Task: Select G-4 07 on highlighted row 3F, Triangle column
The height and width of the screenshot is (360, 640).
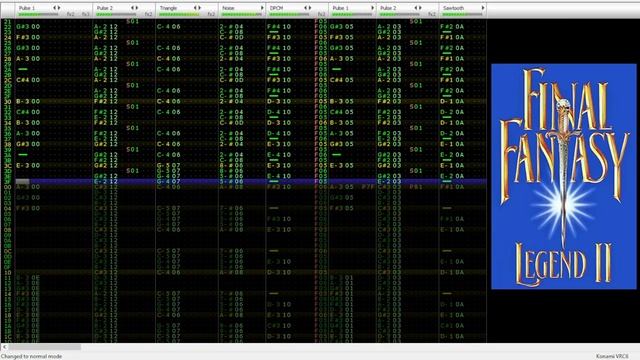Action: (169, 181)
